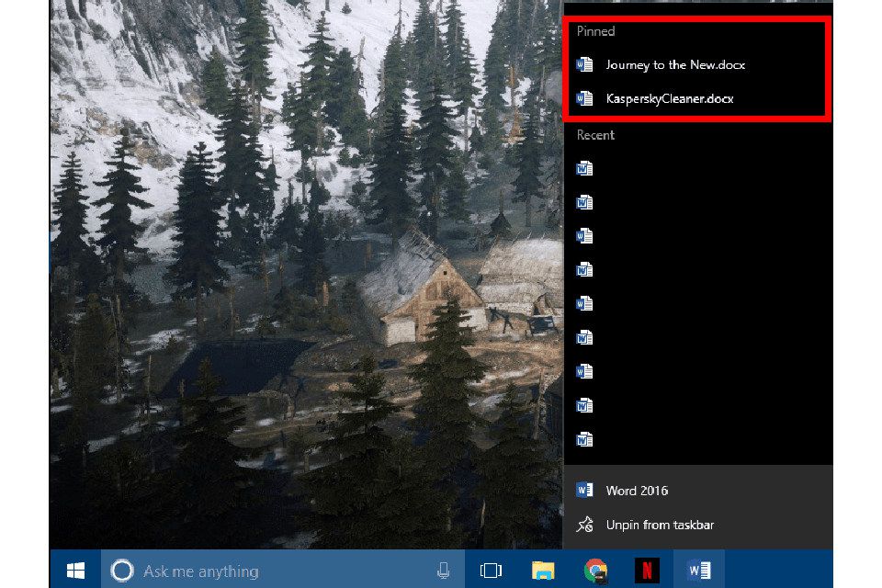Viewport: 882px width, 588px height.
Task: Activate the Cortana microphone icon
Action: [x=443, y=571]
